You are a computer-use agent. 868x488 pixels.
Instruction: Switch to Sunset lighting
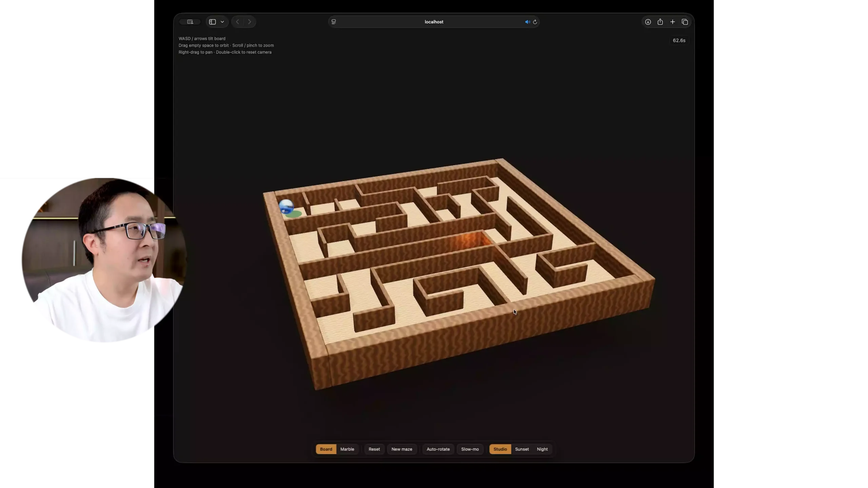click(x=522, y=449)
